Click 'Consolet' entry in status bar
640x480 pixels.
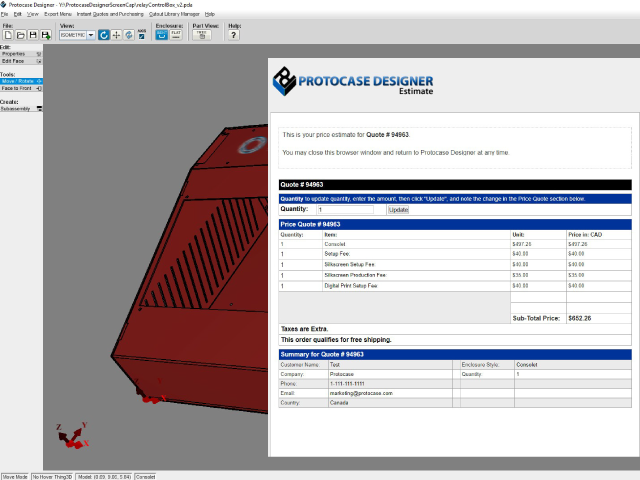coord(145,477)
